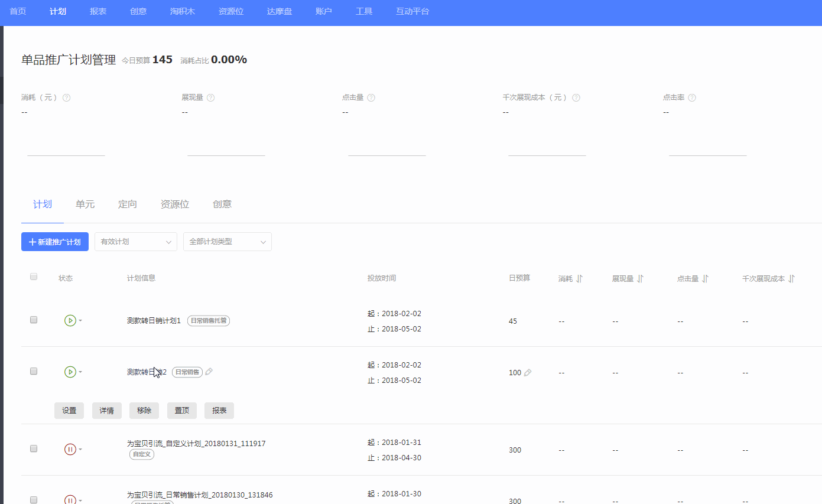Check the box for 测款转日销计划1 row

click(x=34, y=320)
